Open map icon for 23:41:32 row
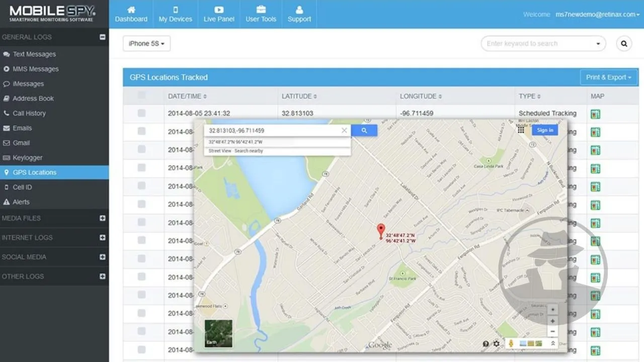The height and width of the screenshot is (362, 644). click(596, 114)
